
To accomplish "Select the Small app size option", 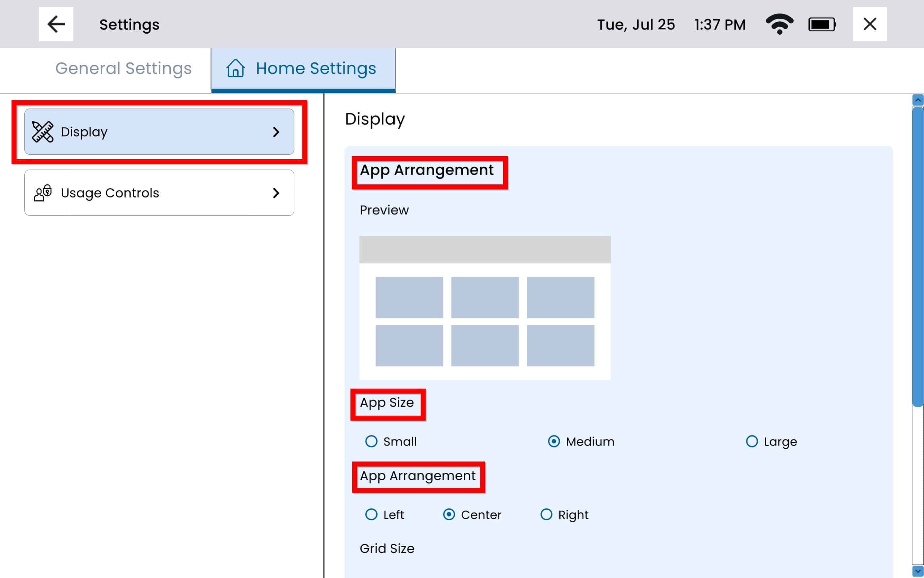I will [371, 441].
